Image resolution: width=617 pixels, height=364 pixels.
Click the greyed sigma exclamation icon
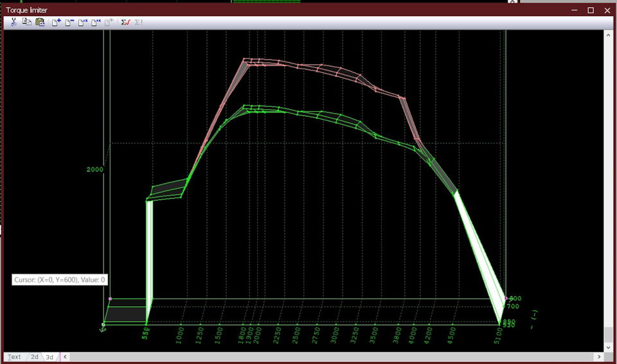coord(139,22)
